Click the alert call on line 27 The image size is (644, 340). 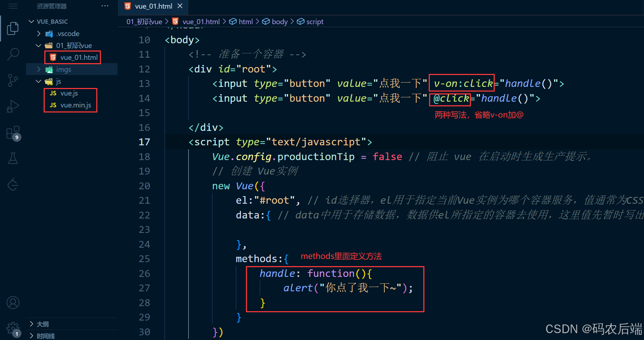[x=348, y=288]
